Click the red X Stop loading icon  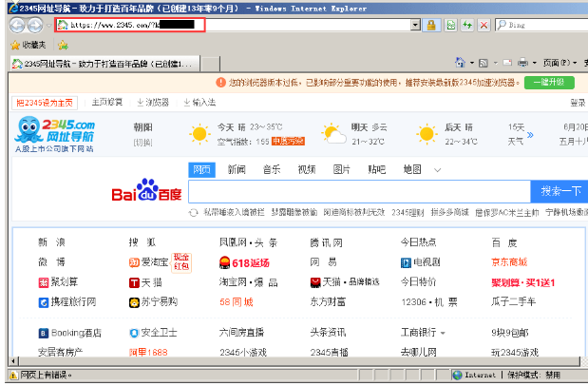[x=484, y=25]
